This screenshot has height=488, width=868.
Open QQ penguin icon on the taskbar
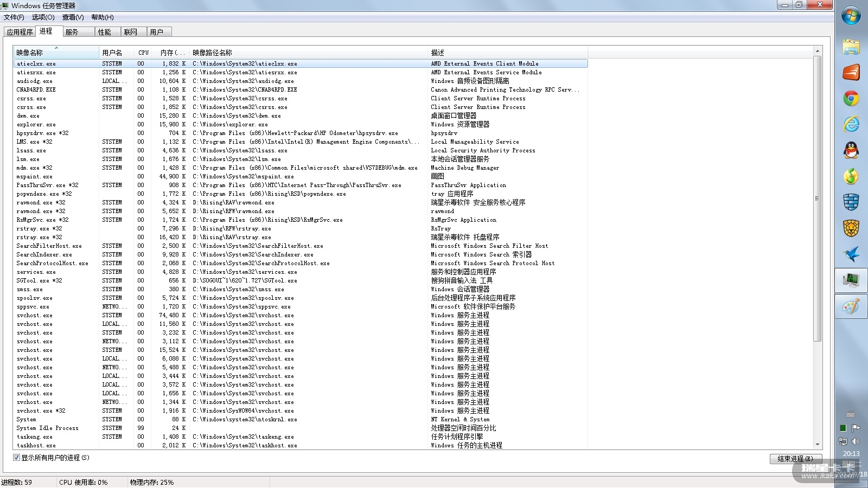point(851,150)
